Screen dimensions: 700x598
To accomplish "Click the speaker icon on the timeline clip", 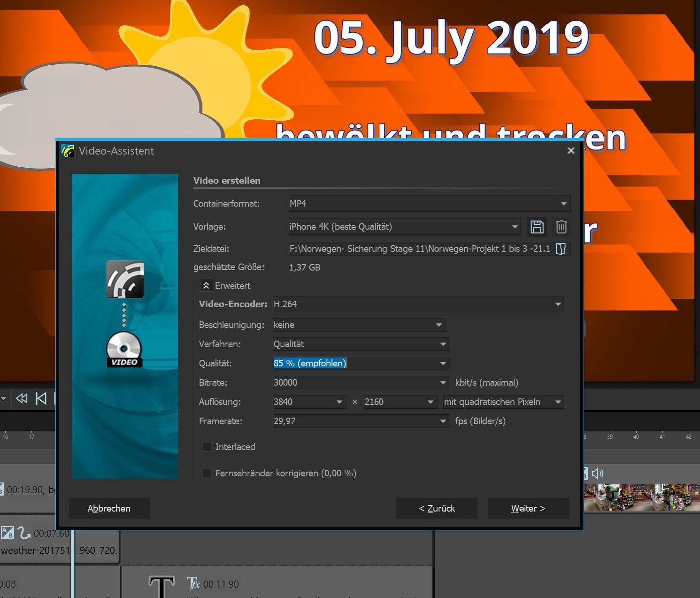I will (597, 474).
